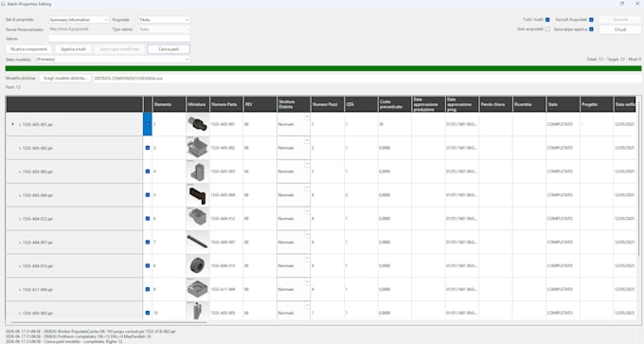Click the thumbnail for part 1533-A11-004
644x344 pixels.
[x=198, y=289]
